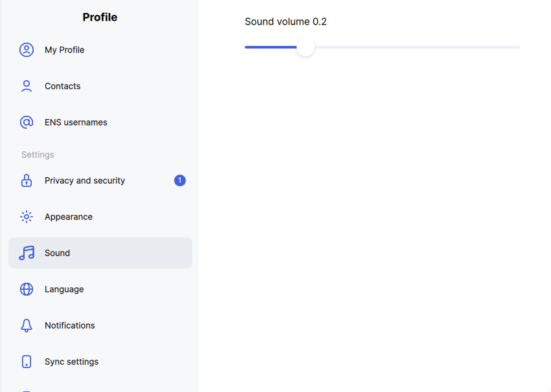551x392 pixels.
Task: Open the My Profile menu entry
Action: tap(100, 50)
